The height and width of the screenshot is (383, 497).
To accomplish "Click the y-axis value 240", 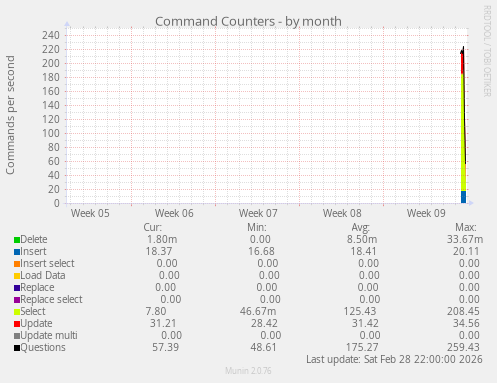I will (51, 35).
